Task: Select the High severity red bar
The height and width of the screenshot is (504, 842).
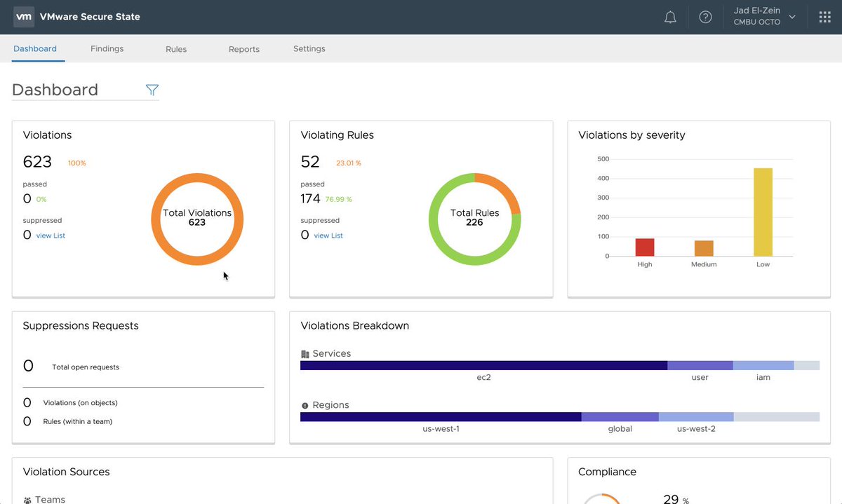Action: (x=645, y=247)
